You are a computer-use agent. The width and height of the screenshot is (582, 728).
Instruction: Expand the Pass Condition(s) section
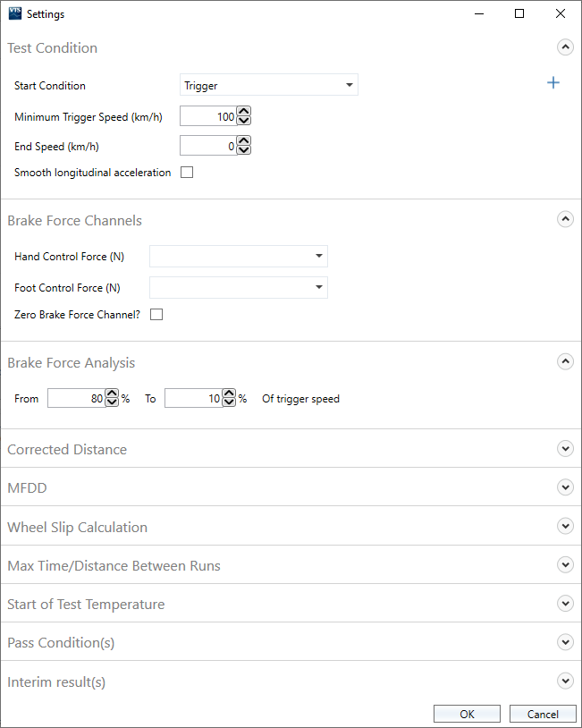(x=564, y=642)
